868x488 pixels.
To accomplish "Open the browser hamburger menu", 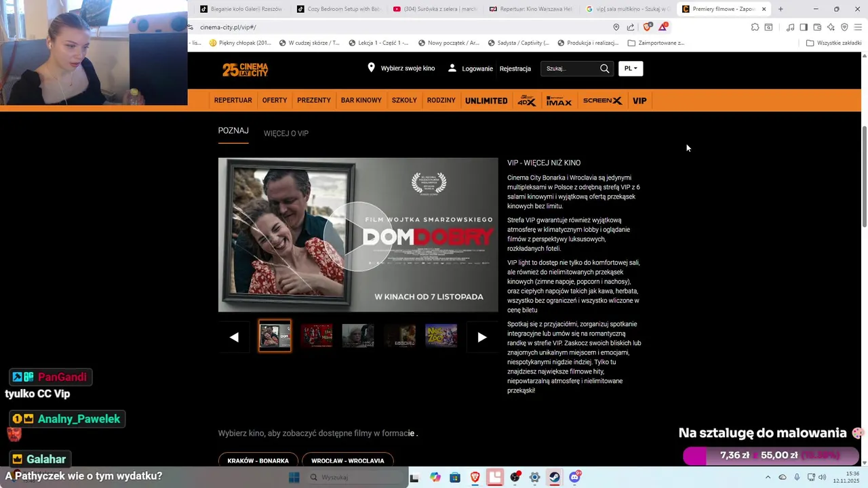I will pos(858,27).
